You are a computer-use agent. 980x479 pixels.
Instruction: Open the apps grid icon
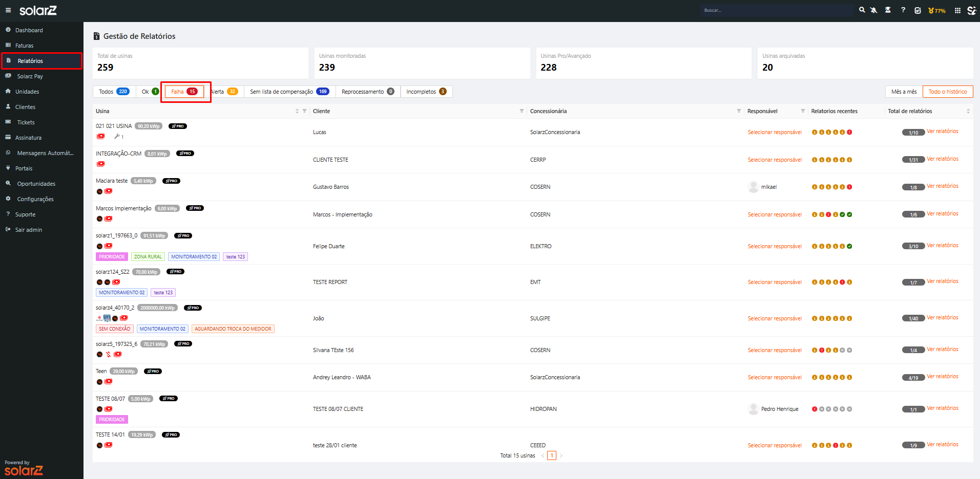(x=957, y=10)
